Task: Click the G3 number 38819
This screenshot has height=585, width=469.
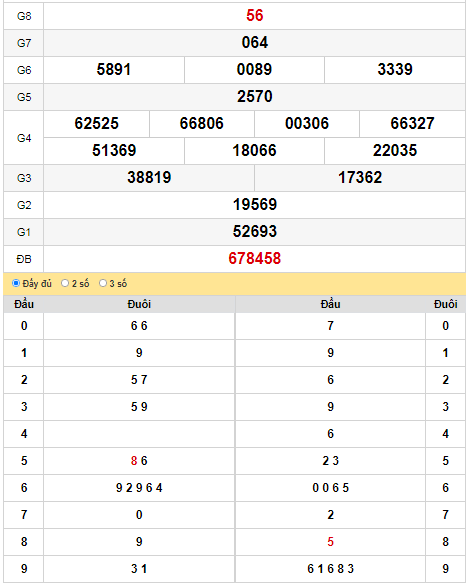Action: (149, 178)
